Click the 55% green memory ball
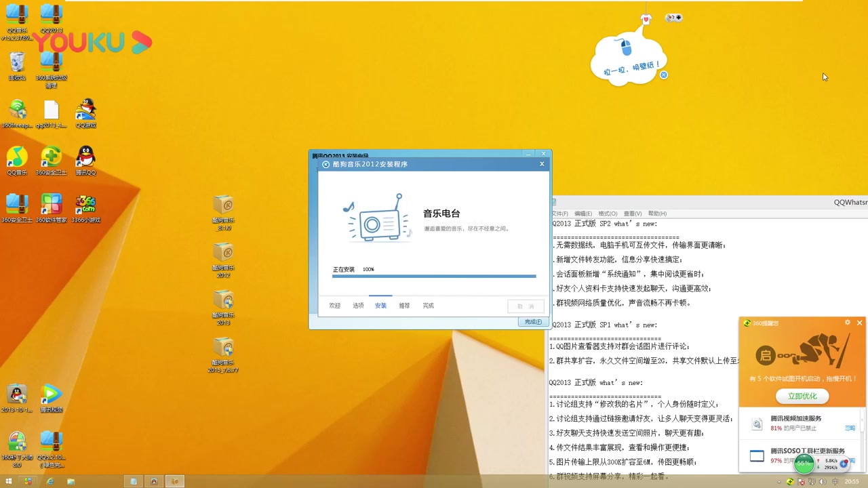Viewport: 868px width, 488px height. coord(804,464)
